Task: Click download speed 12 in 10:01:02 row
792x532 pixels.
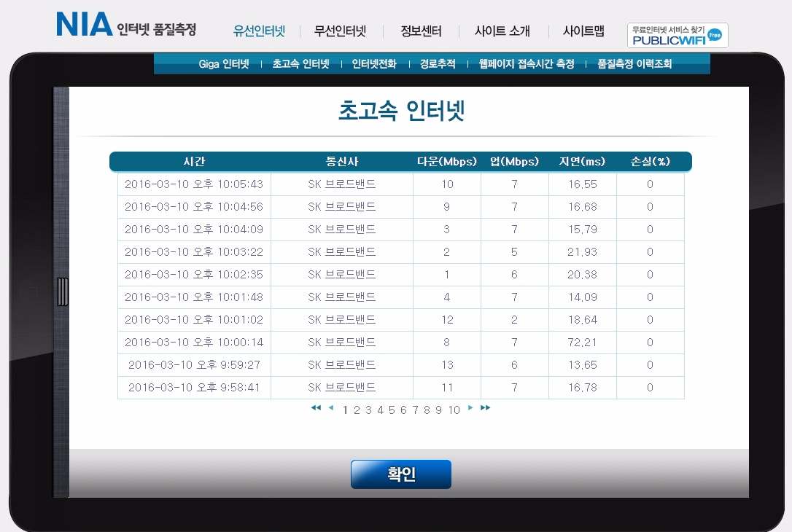Action: tap(447, 320)
